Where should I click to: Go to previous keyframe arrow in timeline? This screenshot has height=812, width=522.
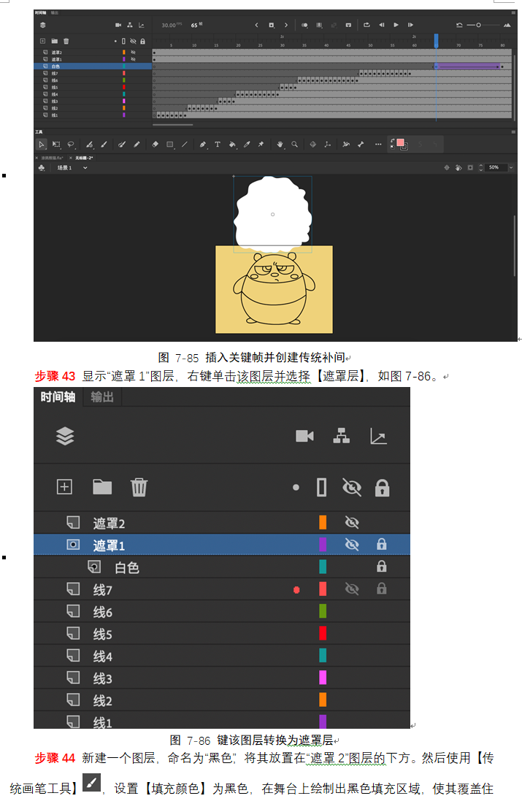point(256,25)
